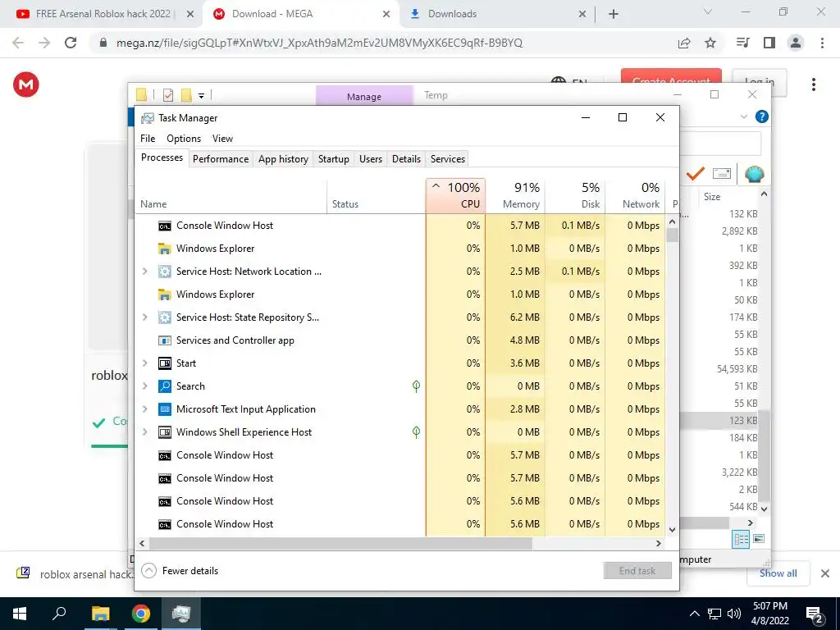Open Windows Start button
The image size is (840, 630).
(20, 614)
